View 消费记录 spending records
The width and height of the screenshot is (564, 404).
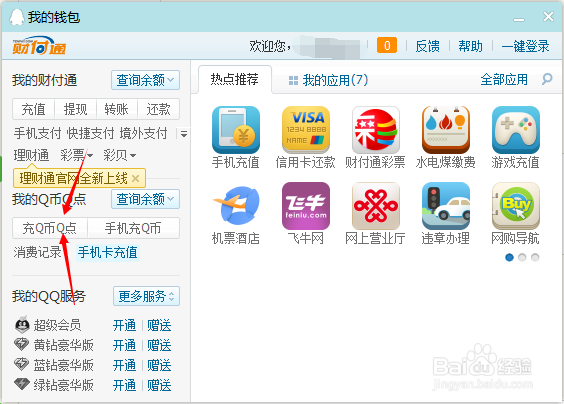[x=37, y=252]
